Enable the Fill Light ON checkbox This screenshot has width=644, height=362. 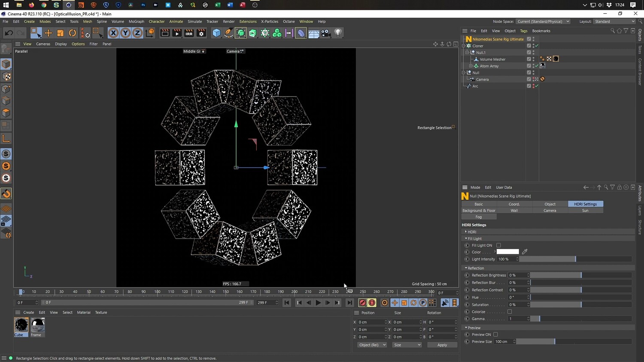click(498, 245)
